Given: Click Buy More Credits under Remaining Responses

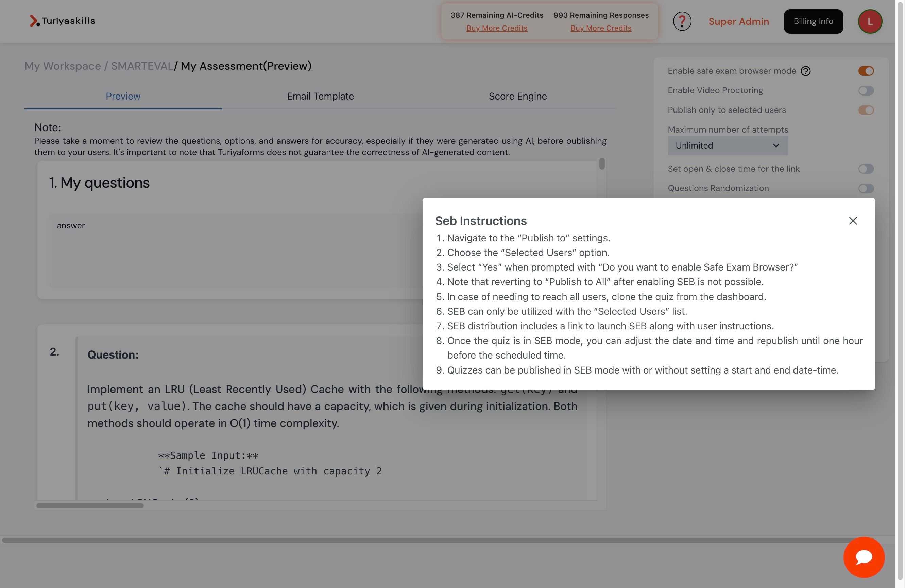Looking at the screenshot, I should point(600,28).
